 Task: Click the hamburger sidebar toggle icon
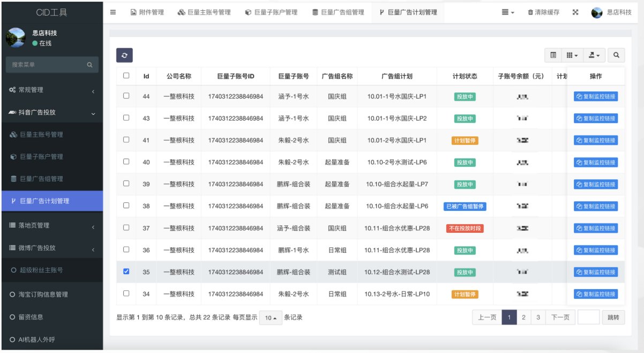coord(113,12)
